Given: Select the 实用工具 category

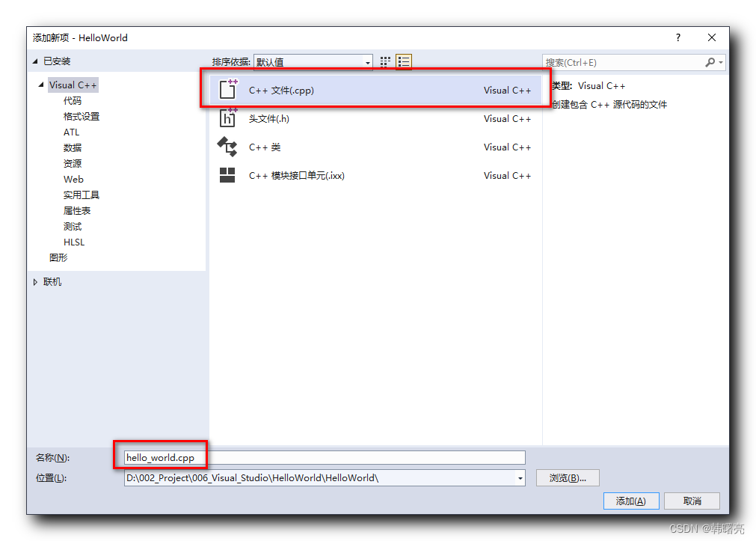Looking at the screenshot, I should pyautogui.click(x=82, y=195).
